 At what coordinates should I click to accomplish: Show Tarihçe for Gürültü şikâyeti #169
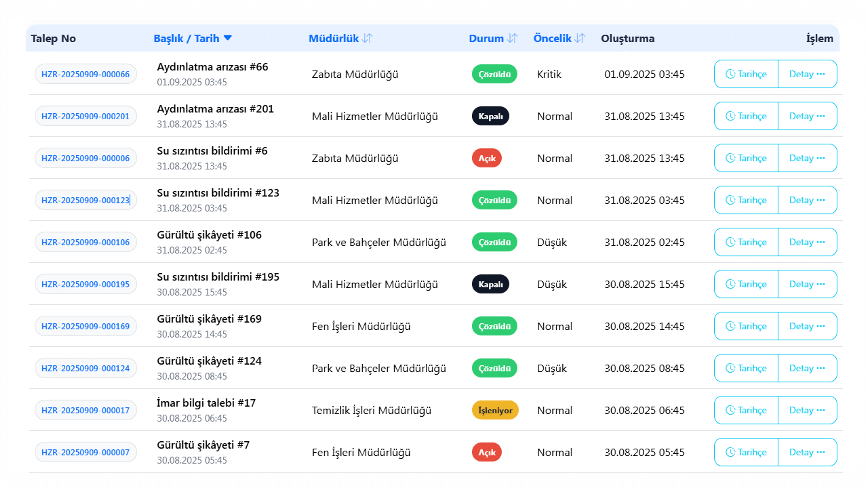coord(746,326)
